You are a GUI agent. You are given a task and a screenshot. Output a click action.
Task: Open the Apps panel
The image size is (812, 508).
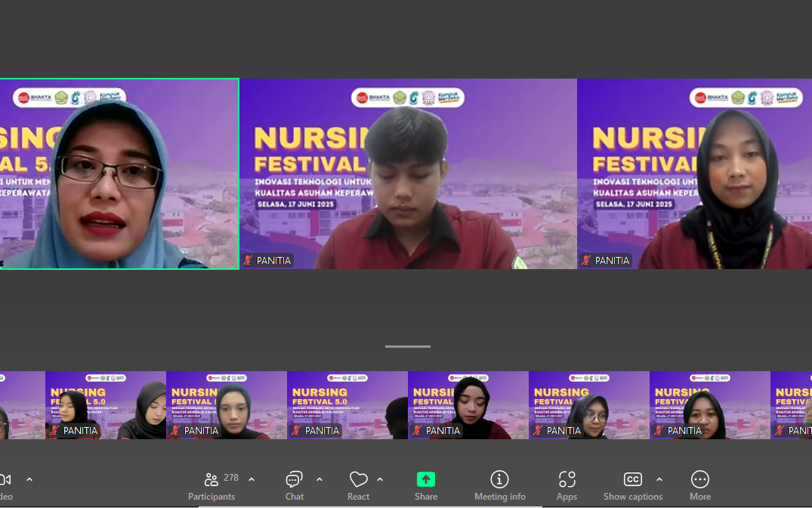(567, 479)
